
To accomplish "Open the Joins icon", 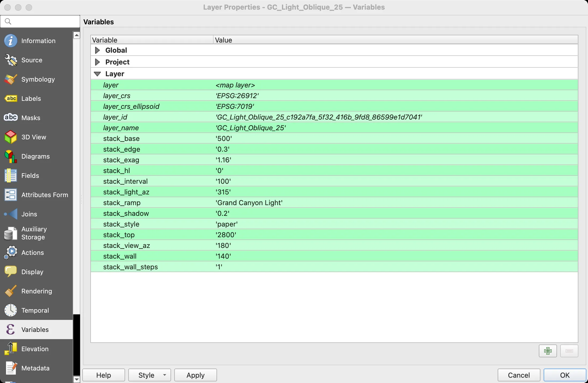I will 11,214.
